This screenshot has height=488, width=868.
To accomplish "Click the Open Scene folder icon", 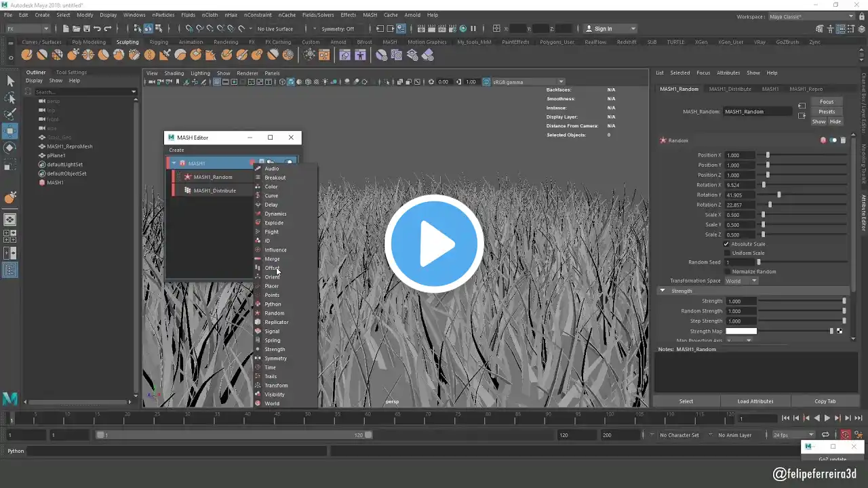I will 76,28.
